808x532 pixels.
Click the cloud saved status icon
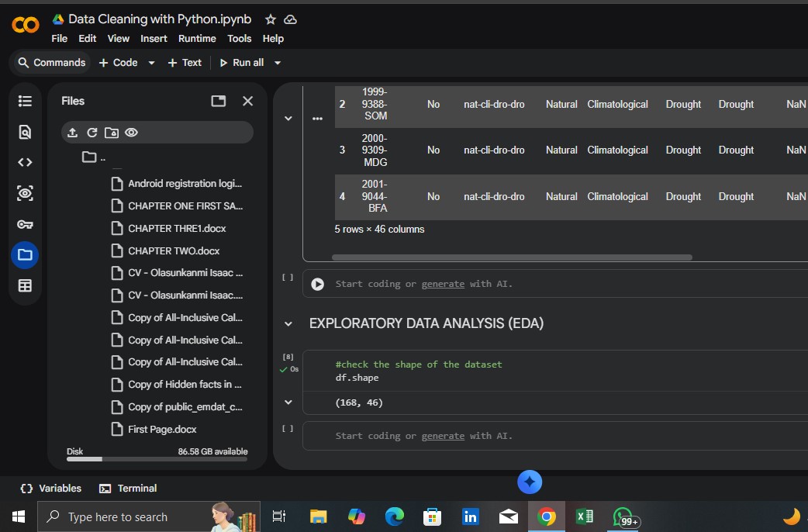291,19
